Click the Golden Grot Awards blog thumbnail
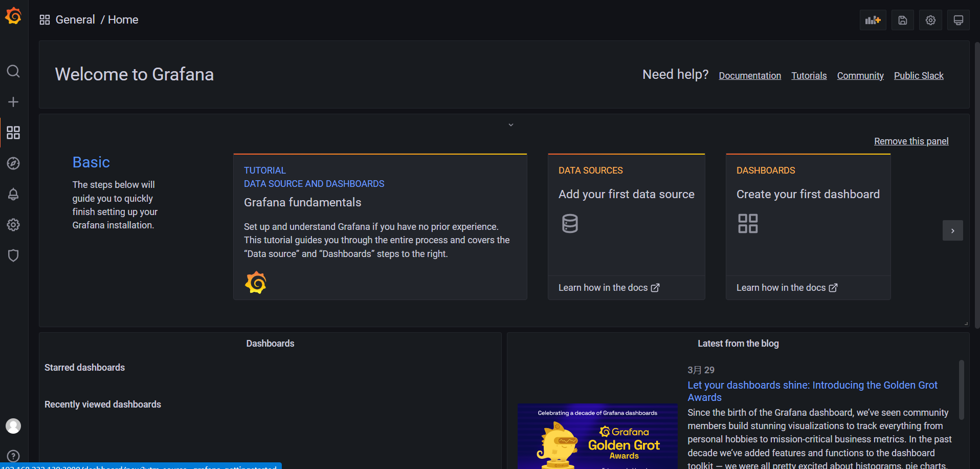980x469 pixels. 597,436
